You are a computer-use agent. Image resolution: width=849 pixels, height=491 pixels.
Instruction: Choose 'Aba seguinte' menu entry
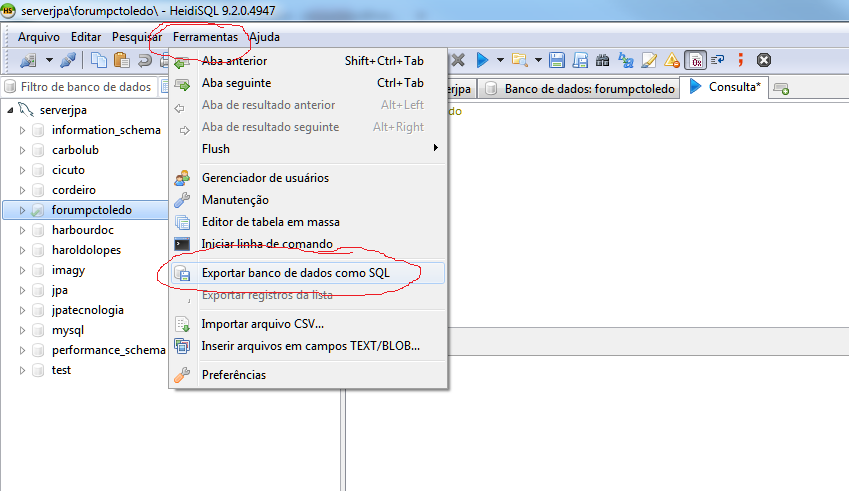coord(308,83)
